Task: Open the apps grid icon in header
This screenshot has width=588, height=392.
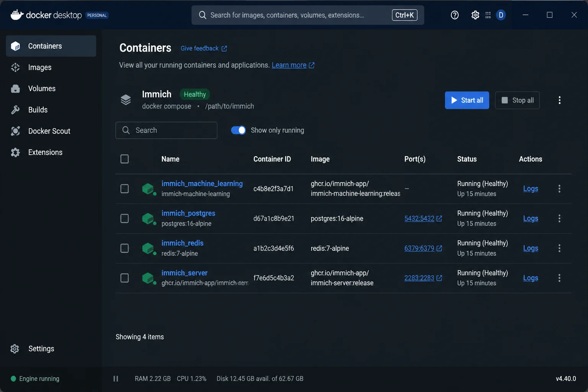Action: click(488, 15)
